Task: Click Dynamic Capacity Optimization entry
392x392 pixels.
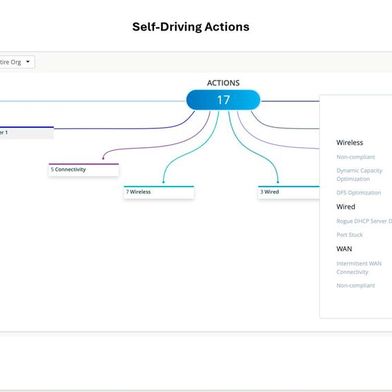Action: pyautogui.click(x=359, y=175)
